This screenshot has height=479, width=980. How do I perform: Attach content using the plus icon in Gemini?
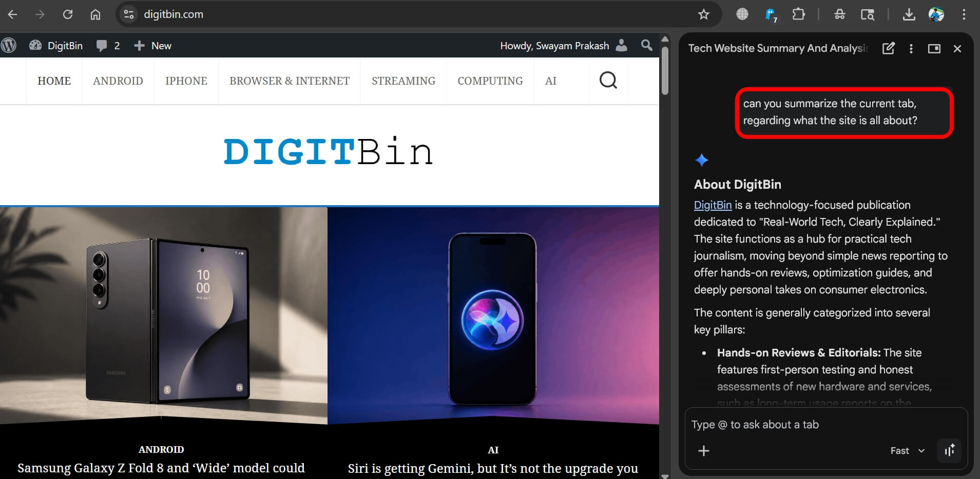pos(703,451)
